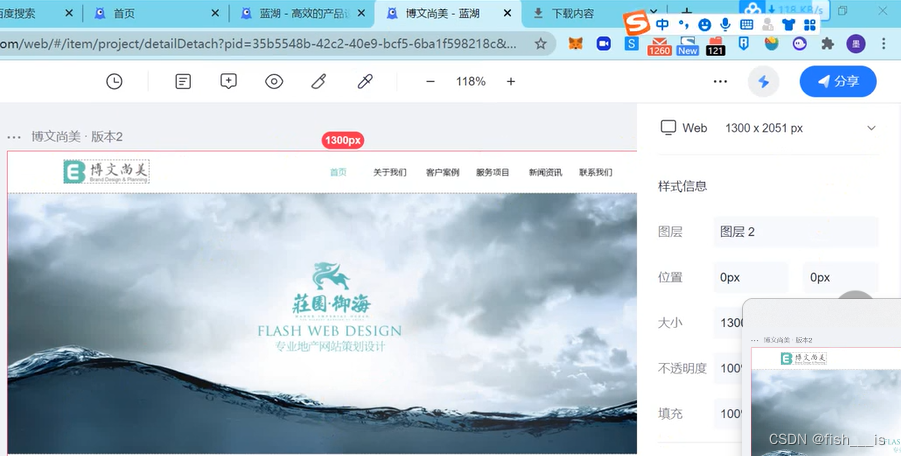
Task: Add a comment with the speech bubble icon
Action: click(x=229, y=82)
